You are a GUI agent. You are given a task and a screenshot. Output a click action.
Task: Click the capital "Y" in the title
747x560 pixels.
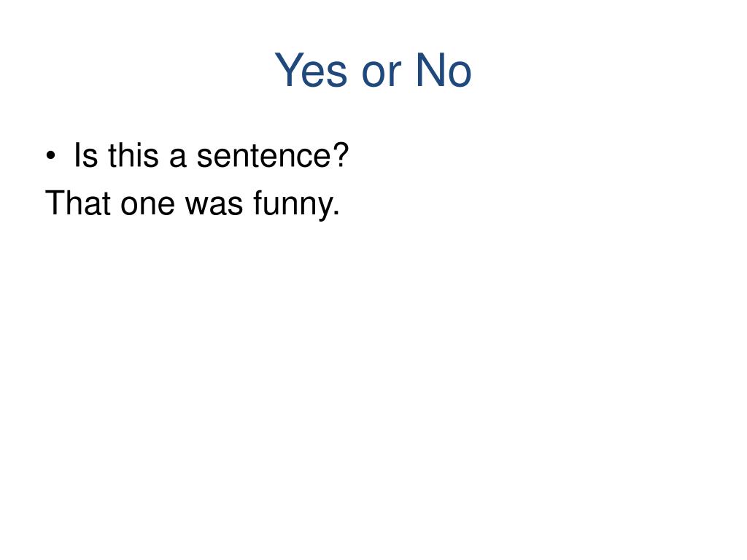click(x=287, y=69)
